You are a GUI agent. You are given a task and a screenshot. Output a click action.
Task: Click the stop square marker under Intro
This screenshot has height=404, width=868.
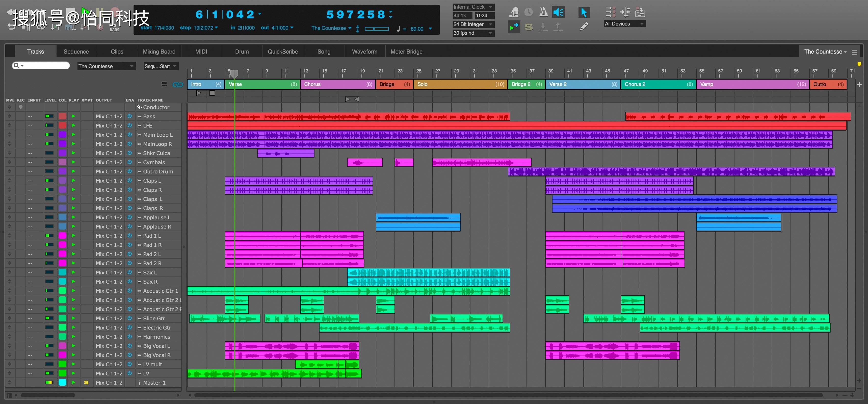[x=212, y=93]
